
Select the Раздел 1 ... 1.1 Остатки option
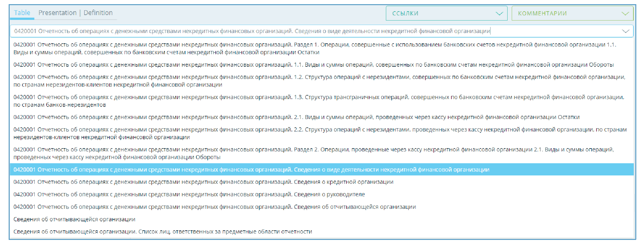315,48
